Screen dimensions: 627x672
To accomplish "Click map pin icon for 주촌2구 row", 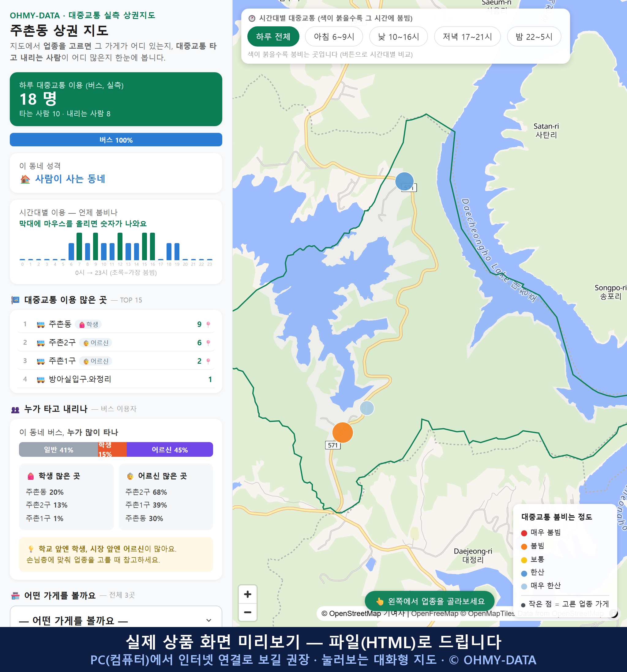I will point(208,342).
